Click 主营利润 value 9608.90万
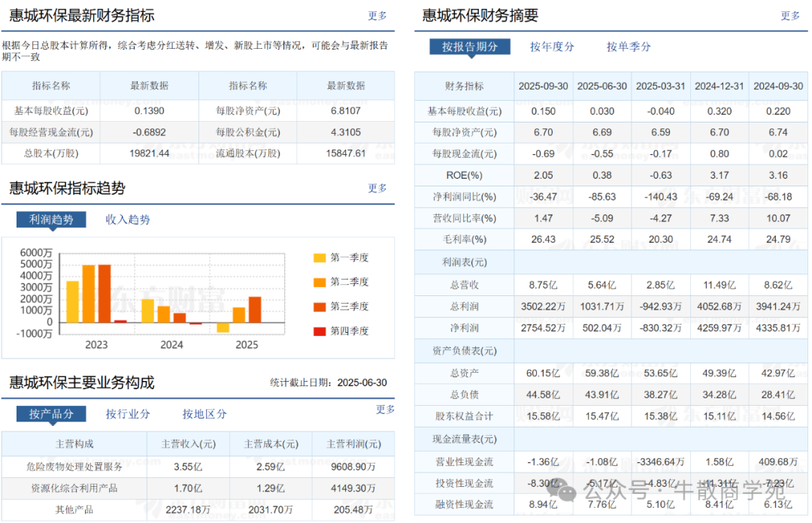Viewport: 812px width, 523px height. point(353,467)
